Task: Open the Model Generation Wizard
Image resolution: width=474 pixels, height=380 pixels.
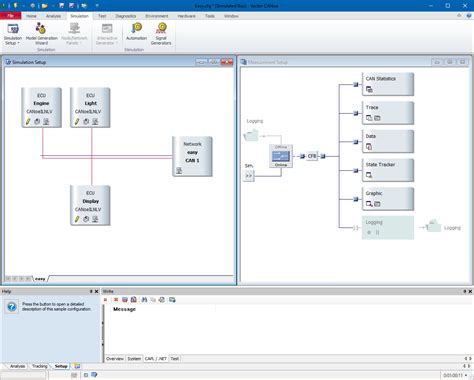Action: [x=41, y=33]
